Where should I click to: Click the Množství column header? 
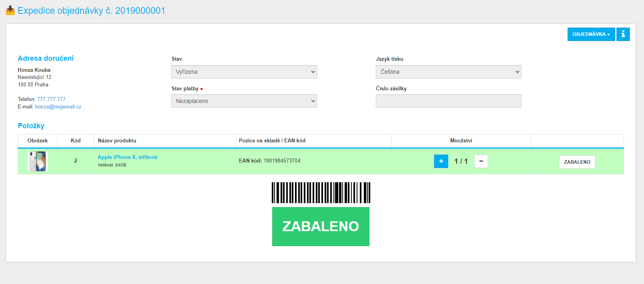461,141
